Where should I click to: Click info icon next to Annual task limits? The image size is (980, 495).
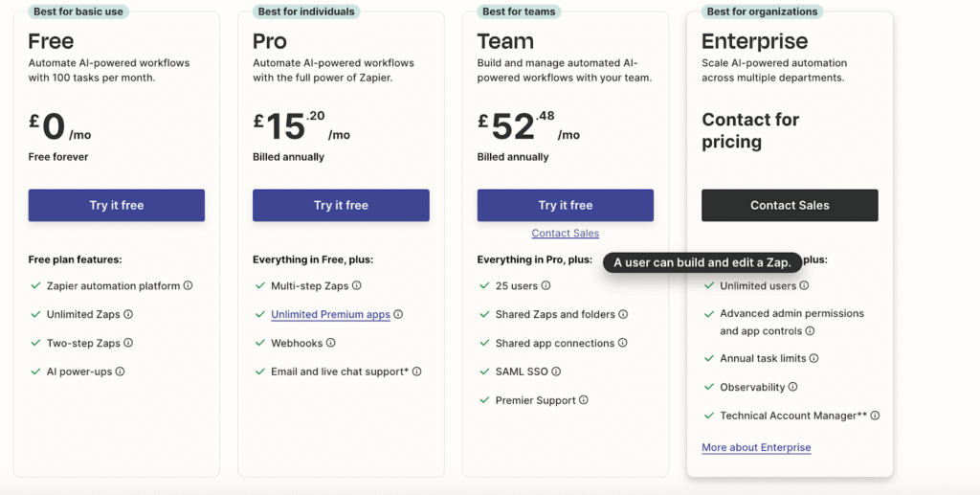coord(814,358)
